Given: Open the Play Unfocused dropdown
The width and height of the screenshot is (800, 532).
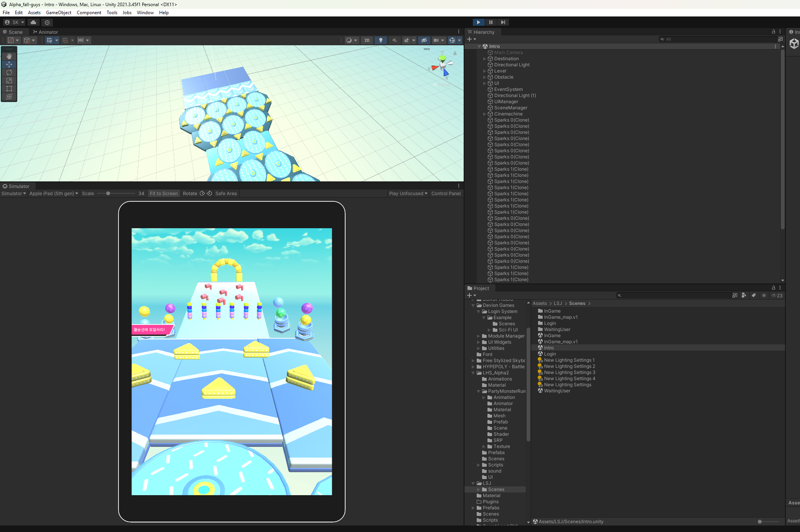Looking at the screenshot, I should click(408, 193).
